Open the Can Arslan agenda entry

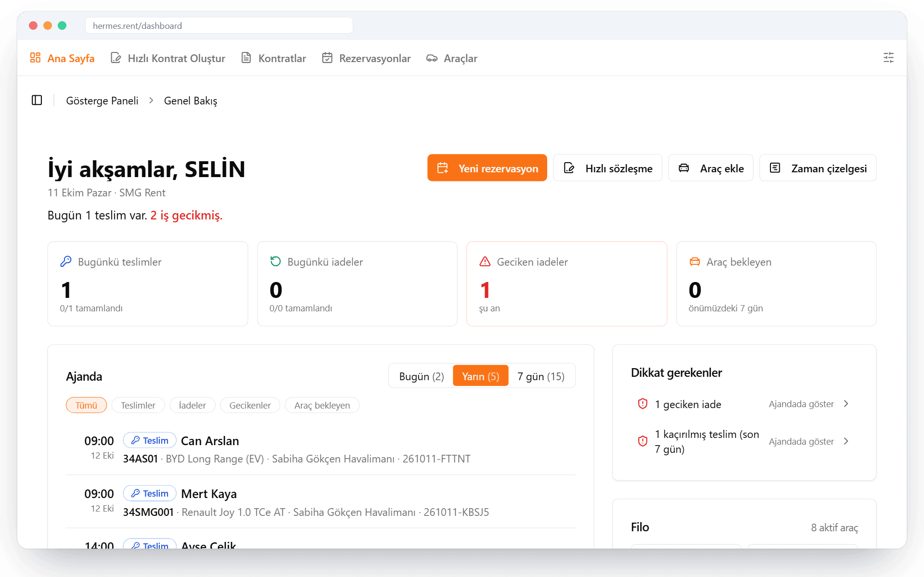(x=321, y=449)
